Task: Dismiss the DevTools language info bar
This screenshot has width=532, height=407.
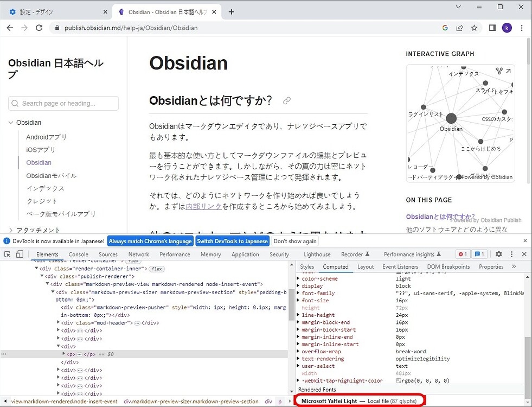Action: coord(525,240)
